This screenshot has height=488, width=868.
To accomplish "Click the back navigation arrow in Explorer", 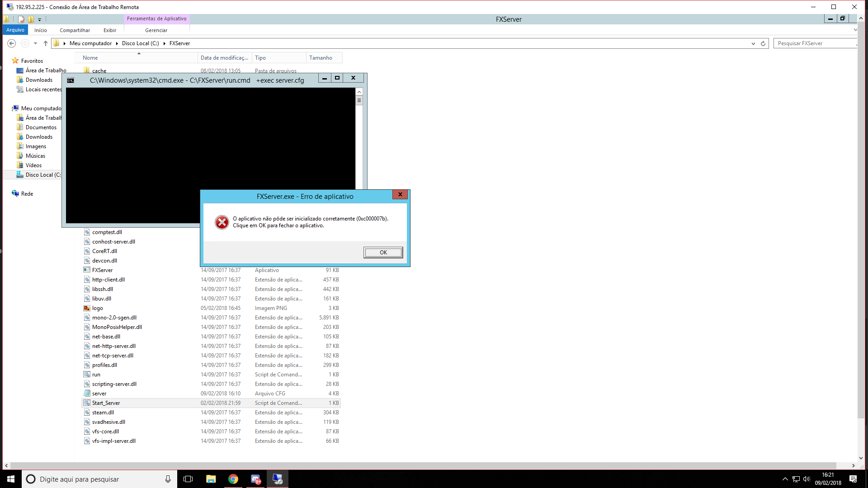I will [x=12, y=43].
